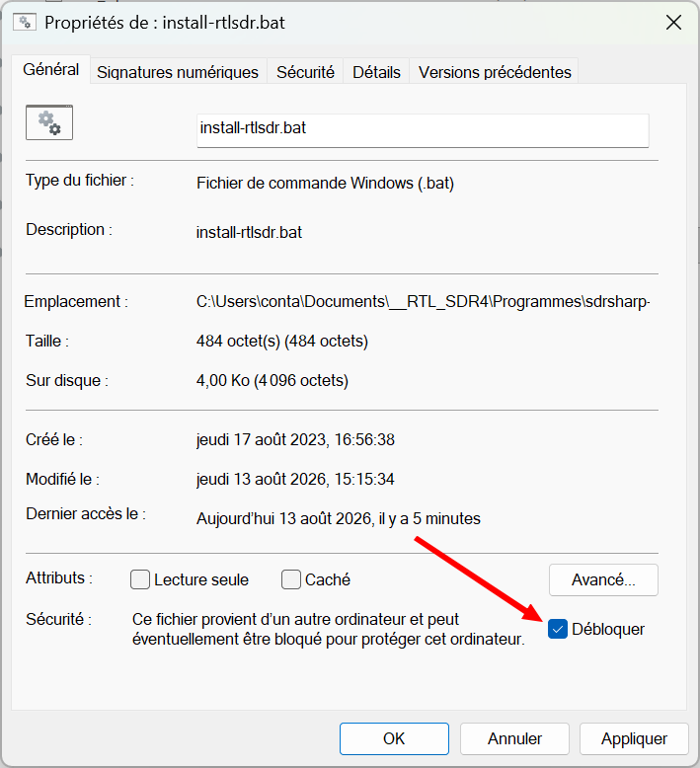Click the file type 'Fichier de commande Windows (.bat)'
This screenshot has width=700, height=768.
tap(325, 184)
